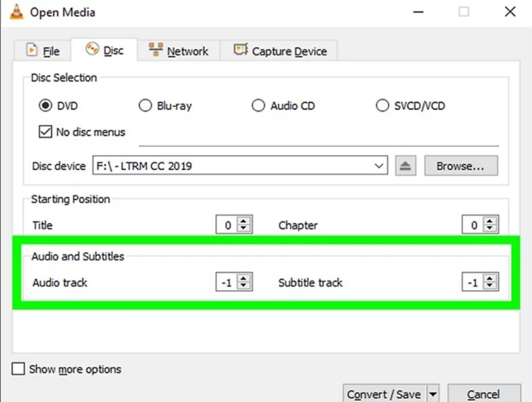532x402 pixels.
Task: Click the Cancel button
Action: [x=483, y=393]
